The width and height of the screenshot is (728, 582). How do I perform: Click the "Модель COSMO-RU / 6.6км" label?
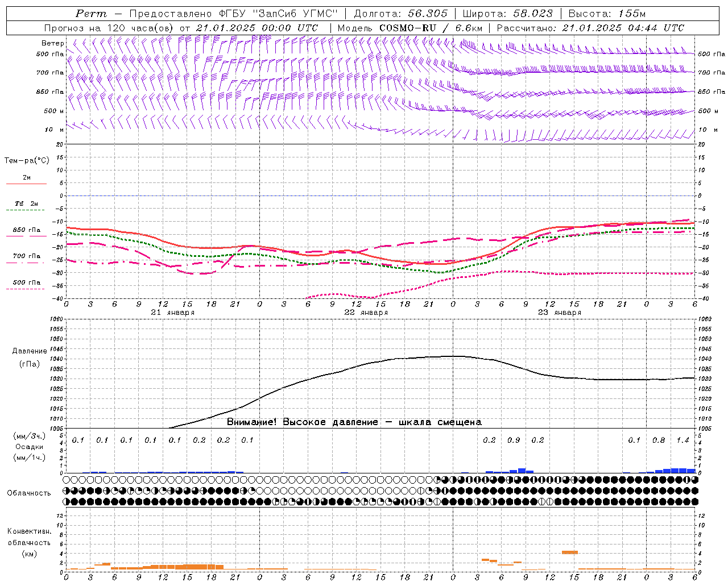pos(410,28)
